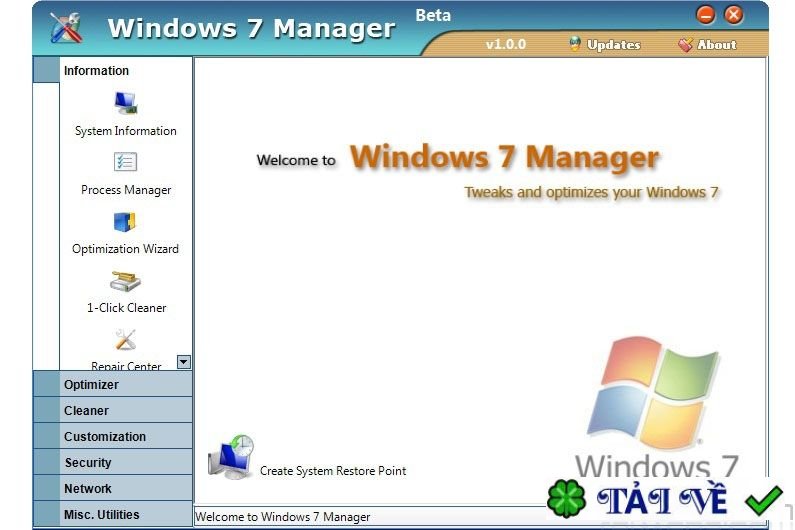The height and width of the screenshot is (530, 795).
Task: Click the v1.0.0 version label
Action: pos(505,45)
